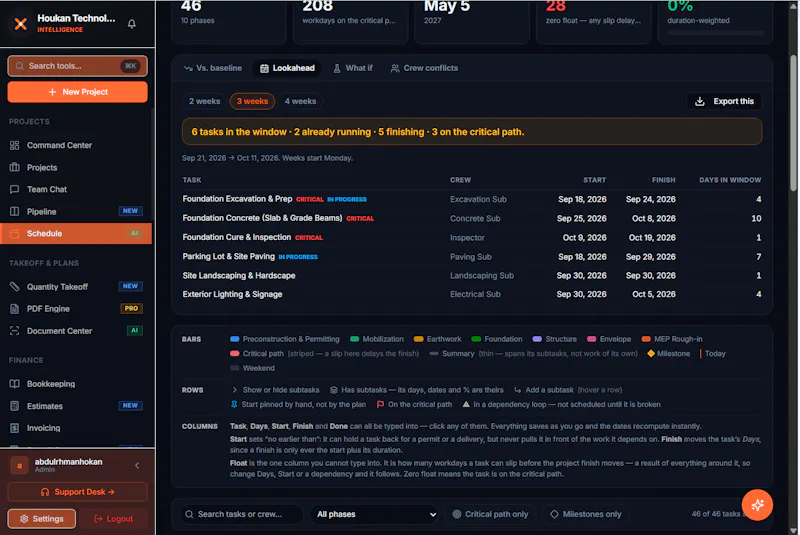
Task: Click Exterior Lighting & Signage task
Action: (x=232, y=294)
